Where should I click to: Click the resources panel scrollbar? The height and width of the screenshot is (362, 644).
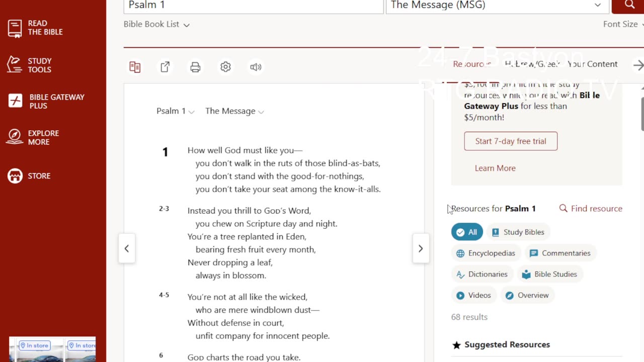[642, 113]
